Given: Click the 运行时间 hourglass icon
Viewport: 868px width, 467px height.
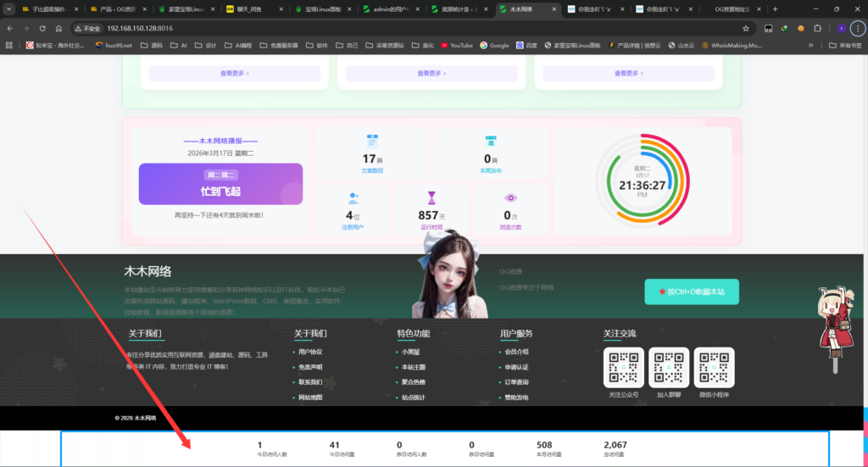Looking at the screenshot, I should coord(431,197).
